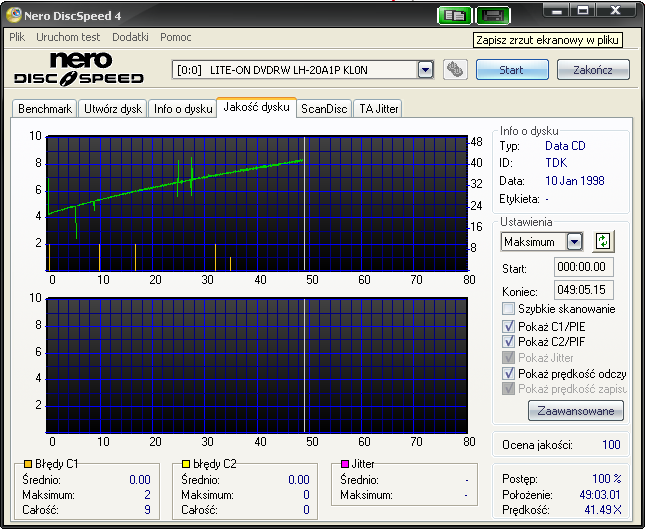The height and width of the screenshot is (529, 645).
Task: Close the Nero DiscSpeed window
Action: tap(615, 11)
